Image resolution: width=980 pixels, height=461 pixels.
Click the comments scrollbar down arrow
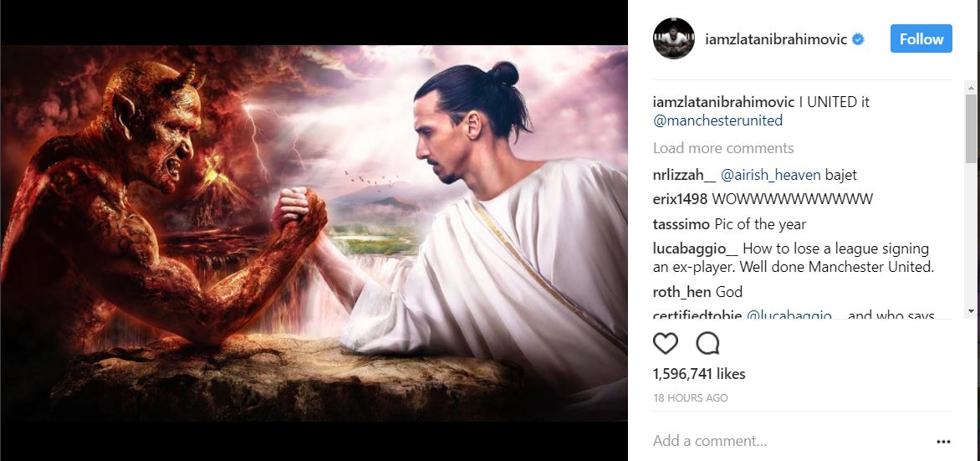pyautogui.click(x=971, y=311)
